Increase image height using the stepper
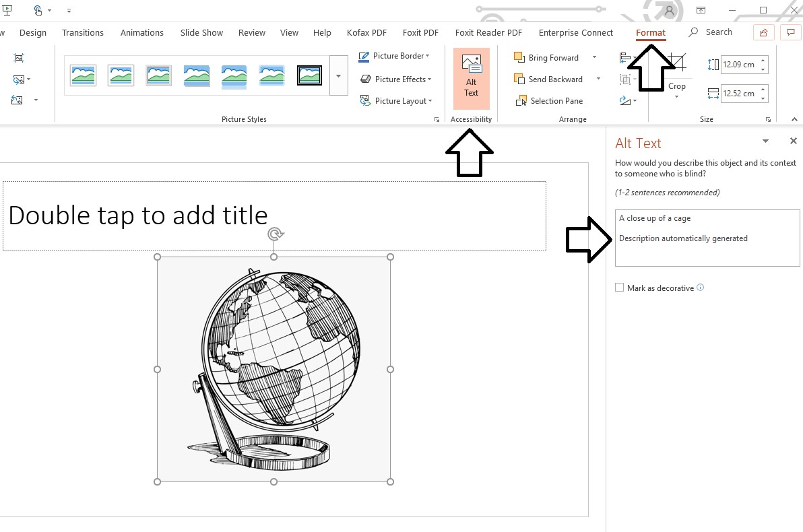Viewport: 803px width, 532px height. click(x=762, y=60)
